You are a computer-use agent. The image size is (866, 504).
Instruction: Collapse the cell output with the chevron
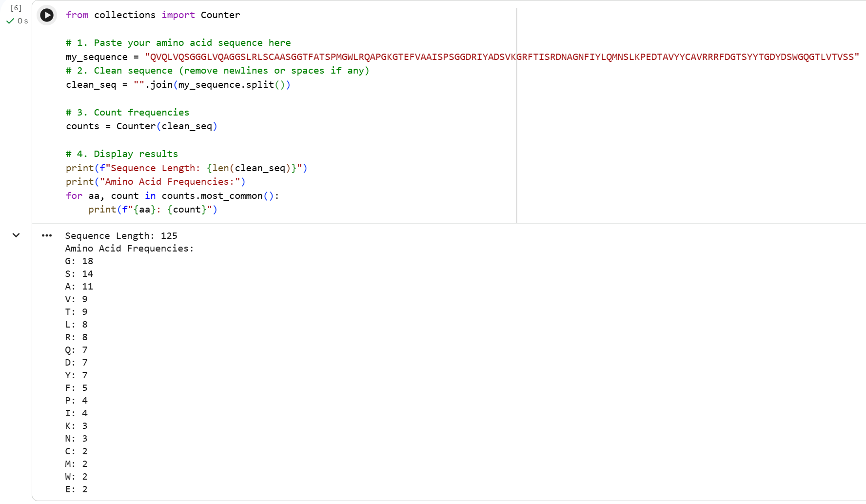(16, 235)
